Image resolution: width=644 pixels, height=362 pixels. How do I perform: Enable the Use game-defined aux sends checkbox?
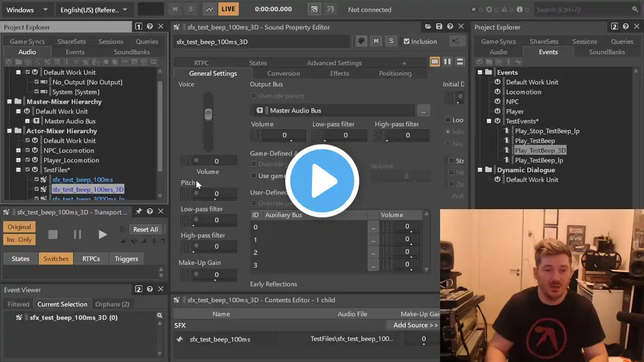pyautogui.click(x=254, y=176)
